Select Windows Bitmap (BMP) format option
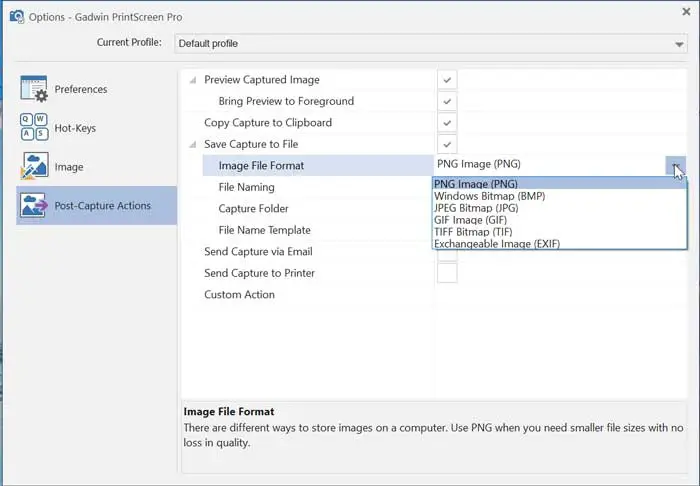Image resolution: width=700 pixels, height=486 pixels. 490,196
